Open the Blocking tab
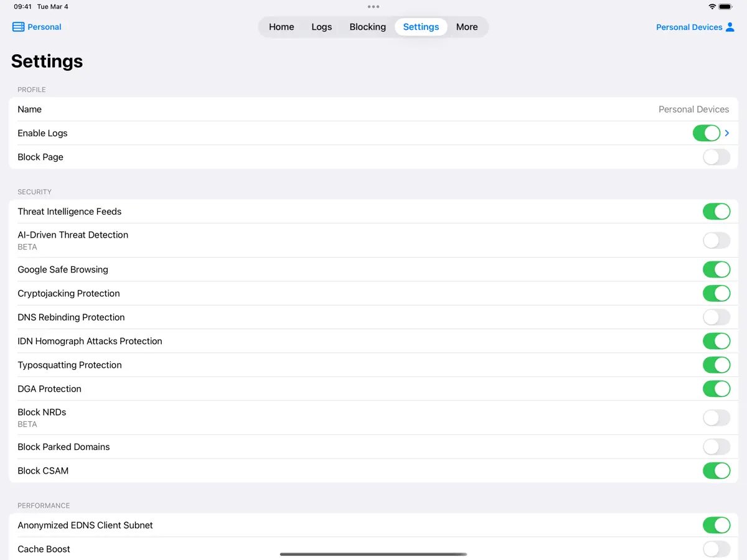The height and width of the screenshot is (560, 747). click(x=368, y=27)
